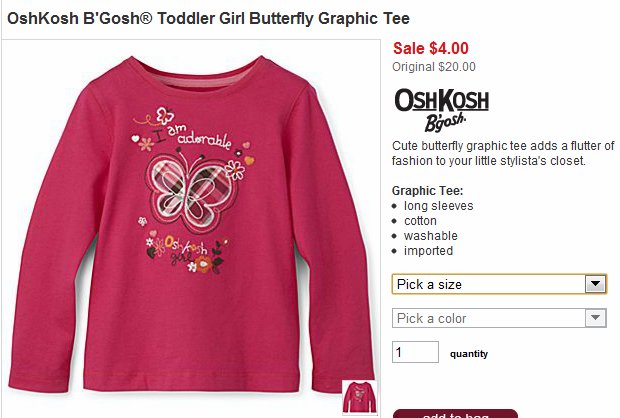Open the Pick a color dropdown

point(499,318)
